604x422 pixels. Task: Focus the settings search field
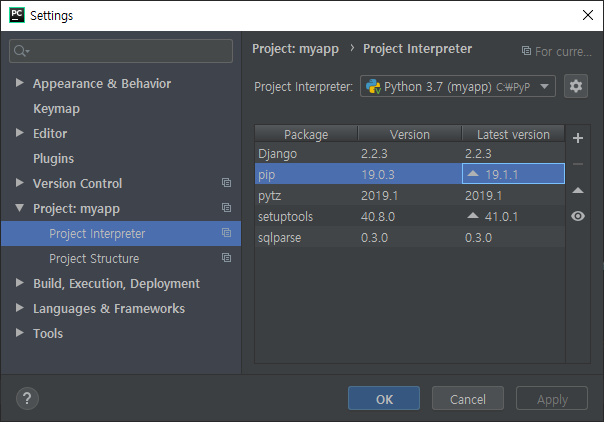click(121, 50)
